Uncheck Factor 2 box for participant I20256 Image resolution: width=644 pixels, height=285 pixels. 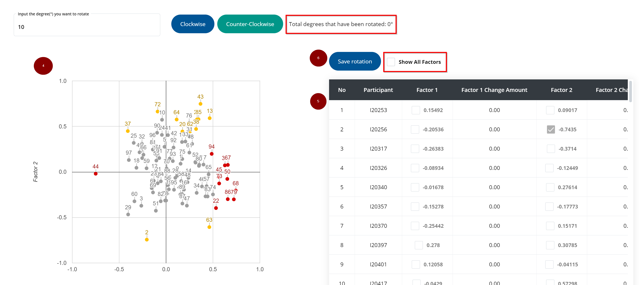pos(551,129)
